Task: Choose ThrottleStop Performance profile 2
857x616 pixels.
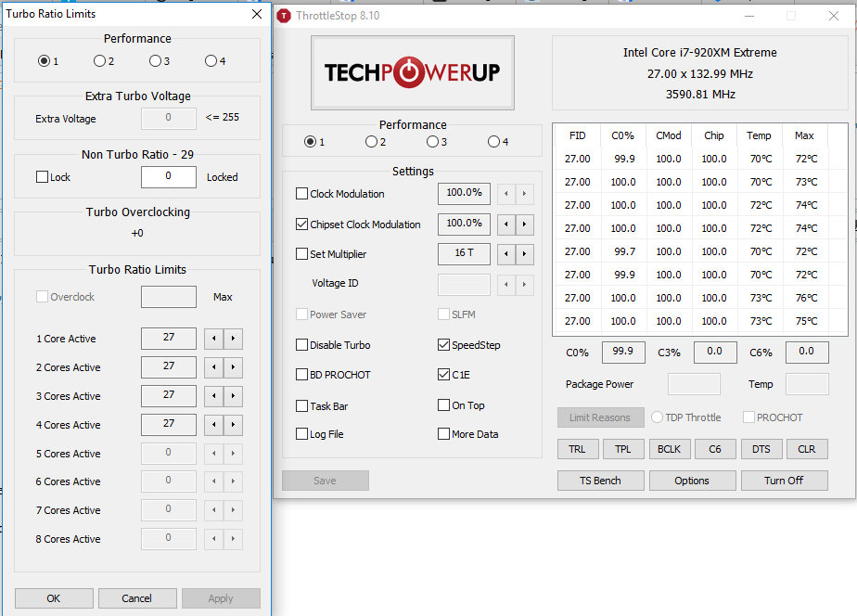Action: (x=371, y=142)
